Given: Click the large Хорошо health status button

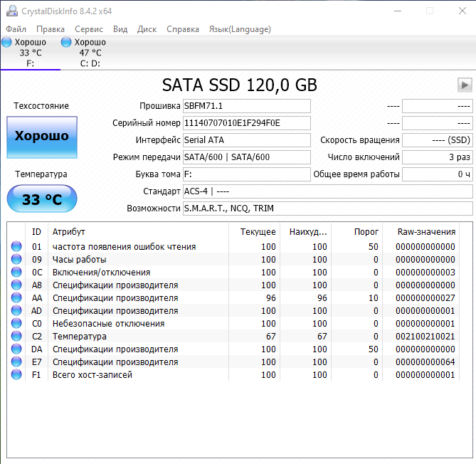Looking at the screenshot, I should (x=42, y=137).
